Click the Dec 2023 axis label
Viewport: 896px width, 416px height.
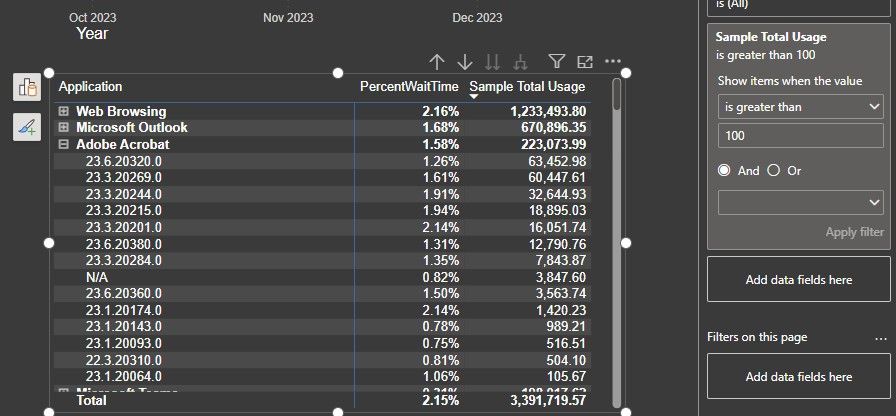tap(477, 18)
